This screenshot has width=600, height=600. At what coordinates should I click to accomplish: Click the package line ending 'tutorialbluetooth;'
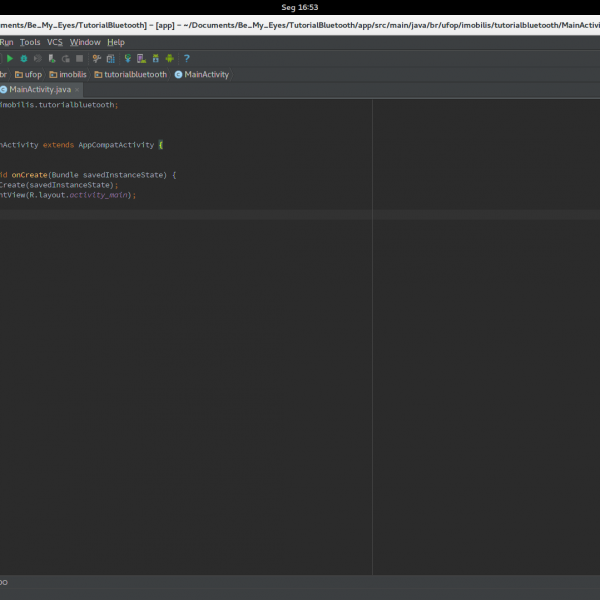59,105
